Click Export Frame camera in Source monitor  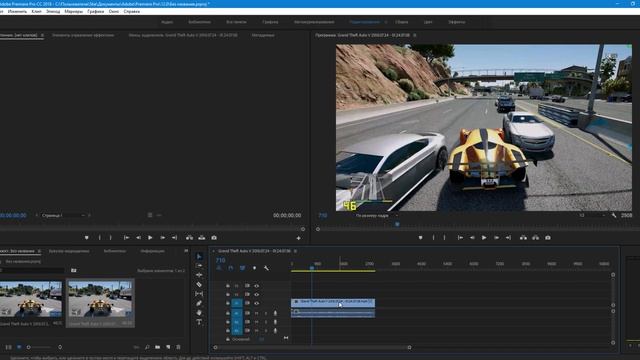214,238
